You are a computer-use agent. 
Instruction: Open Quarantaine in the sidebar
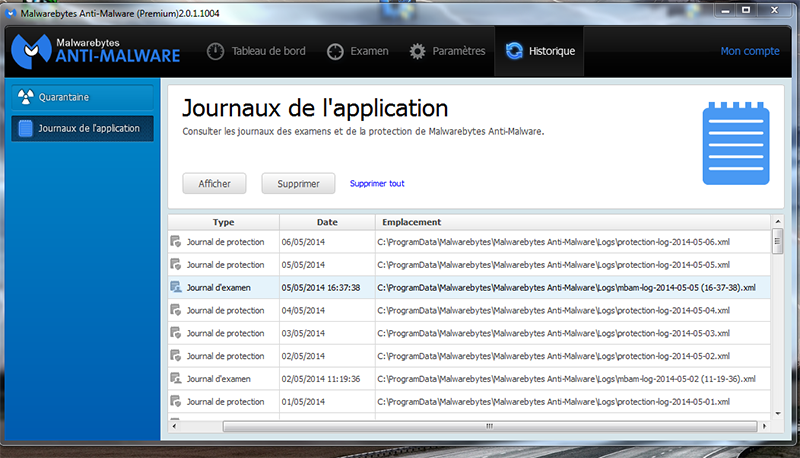[83, 97]
